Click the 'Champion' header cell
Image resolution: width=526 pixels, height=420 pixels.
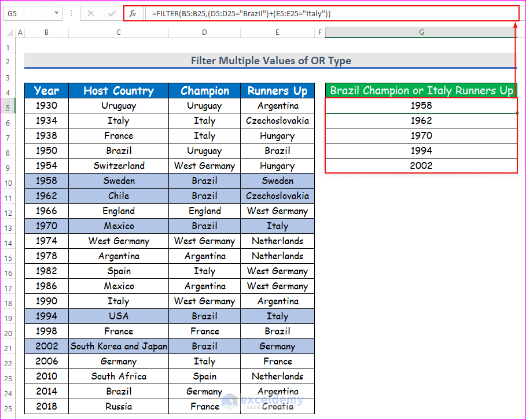click(205, 91)
